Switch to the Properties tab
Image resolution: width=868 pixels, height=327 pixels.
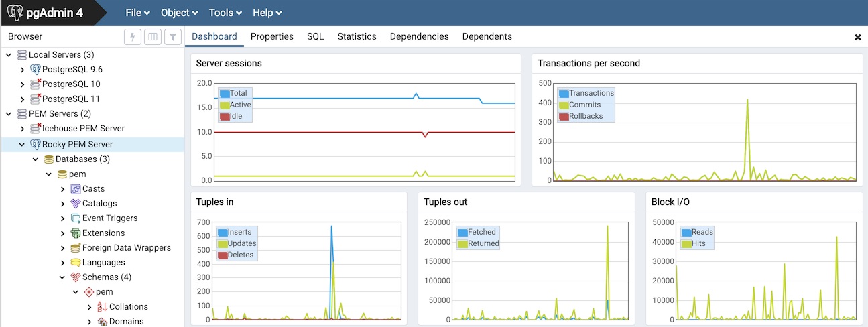272,37
